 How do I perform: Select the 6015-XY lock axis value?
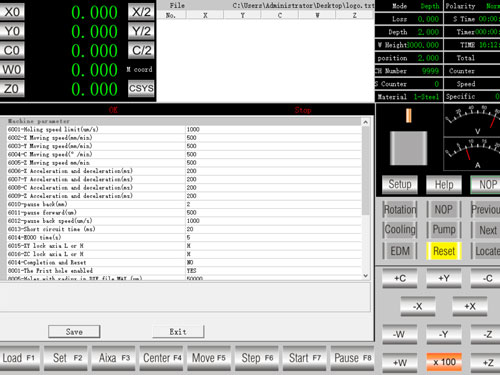(273, 246)
